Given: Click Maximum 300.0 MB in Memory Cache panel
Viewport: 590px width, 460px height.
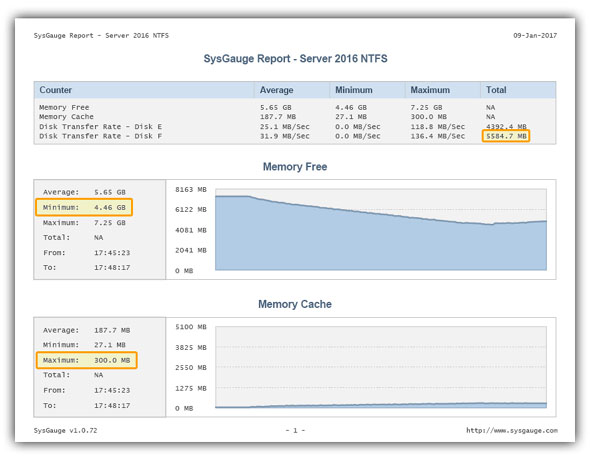Looking at the screenshot, I should 87,360.
